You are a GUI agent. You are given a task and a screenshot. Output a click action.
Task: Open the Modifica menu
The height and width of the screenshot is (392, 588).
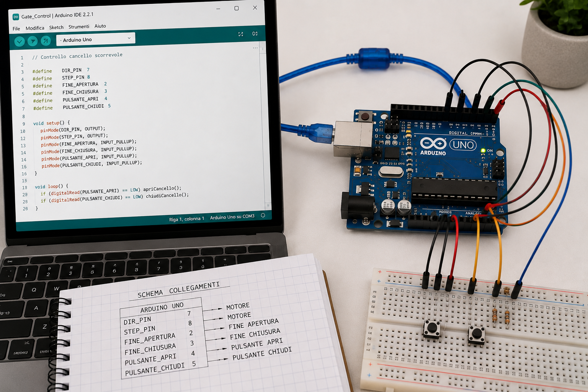click(x=35, y=28)
